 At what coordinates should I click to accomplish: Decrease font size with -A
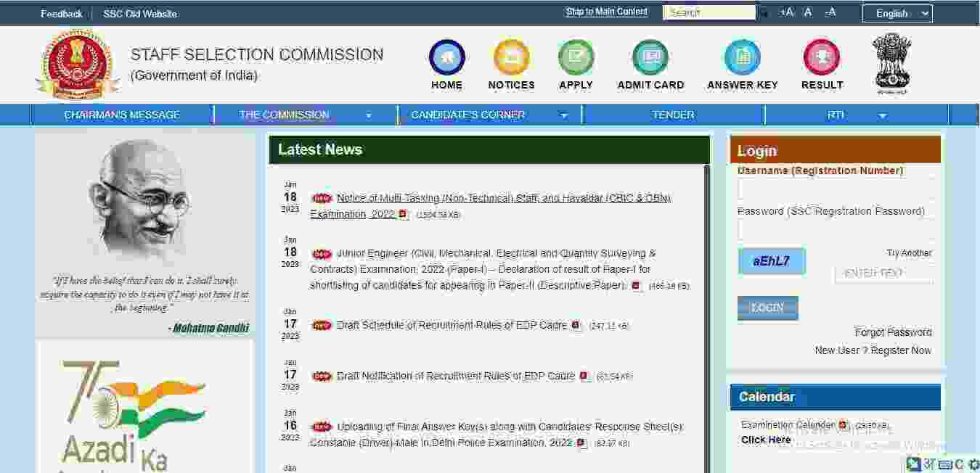(x=830, y=12)
